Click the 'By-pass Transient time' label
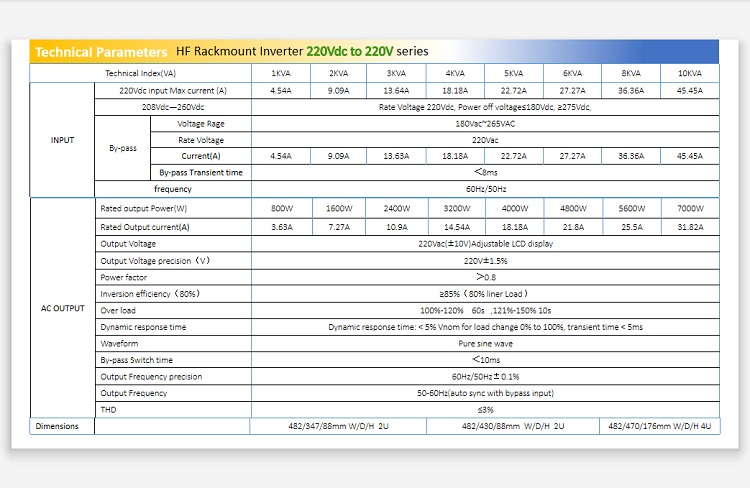Screen dimensions: 750x488 click(x=201, y=173)
